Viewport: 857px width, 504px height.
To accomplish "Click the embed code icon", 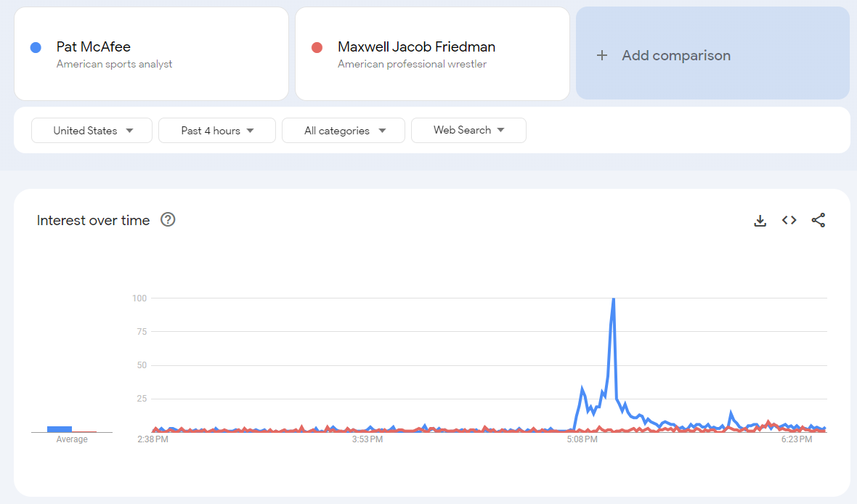I will [x=789, y=220].
